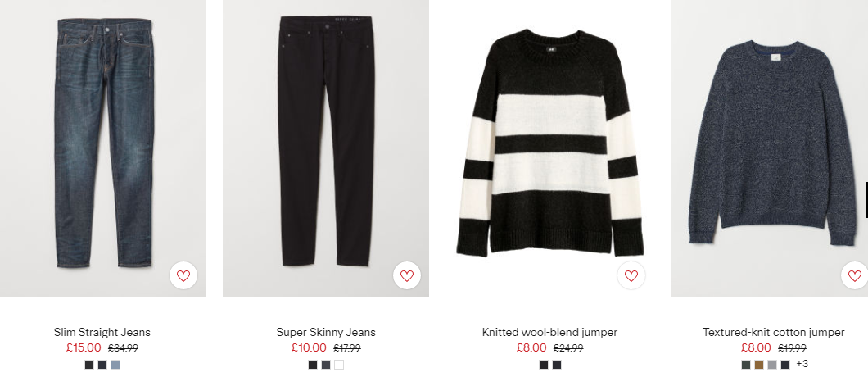Choose second swatch under Knitted wool-blend jumper
This screenshot has height=386, width=868.
[556, 365]
